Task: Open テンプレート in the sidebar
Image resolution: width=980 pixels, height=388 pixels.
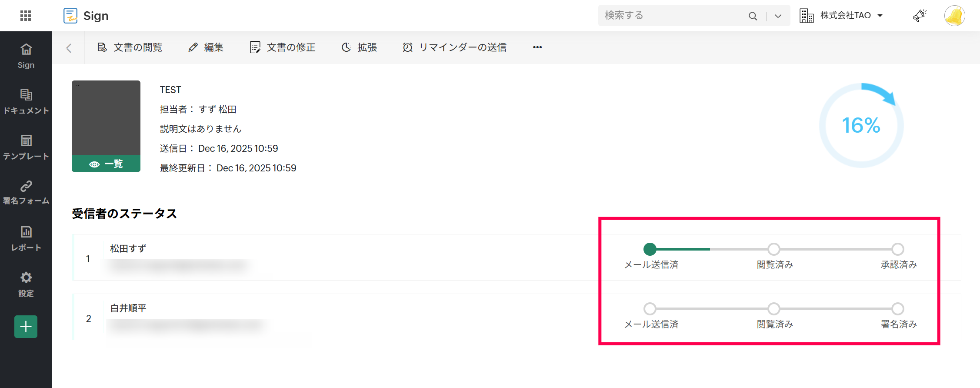Action: (x=26, y=147)
